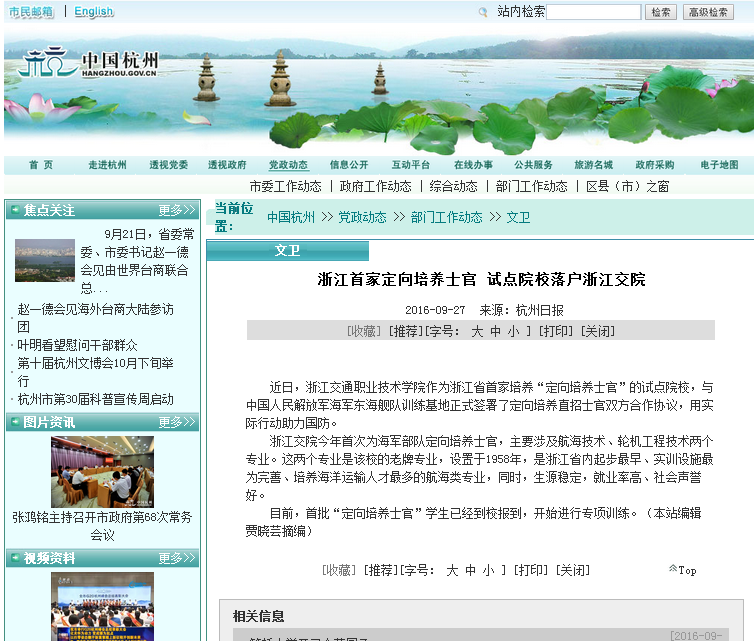Expand 更多>> in the 图片资讯 panel
754x641 pixels.
[177, 422]
